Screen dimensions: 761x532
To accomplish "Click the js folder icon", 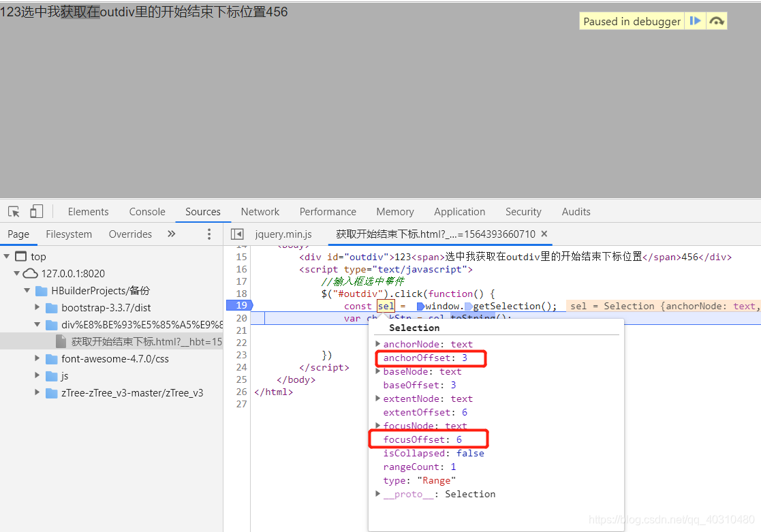I will click(x=52, y=376).
